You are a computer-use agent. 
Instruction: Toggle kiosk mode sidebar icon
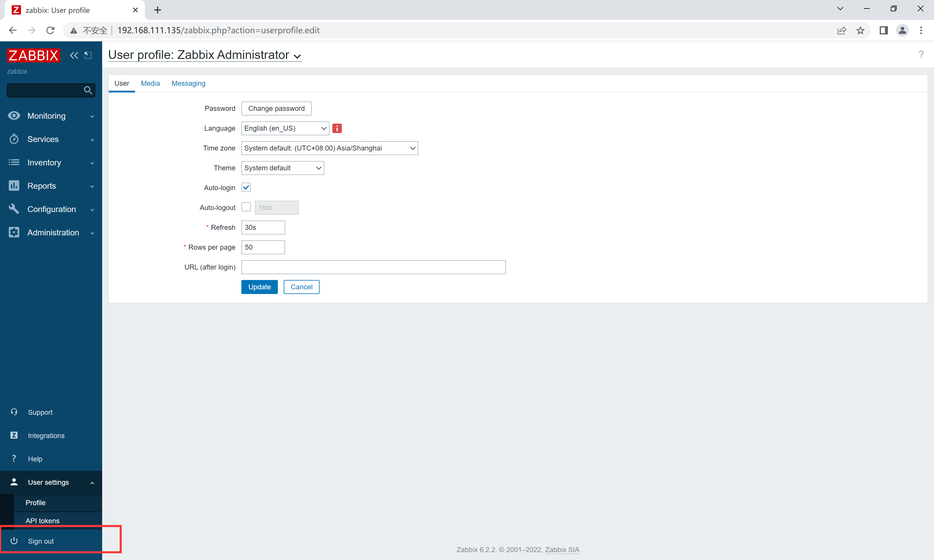tap(88, 55)
